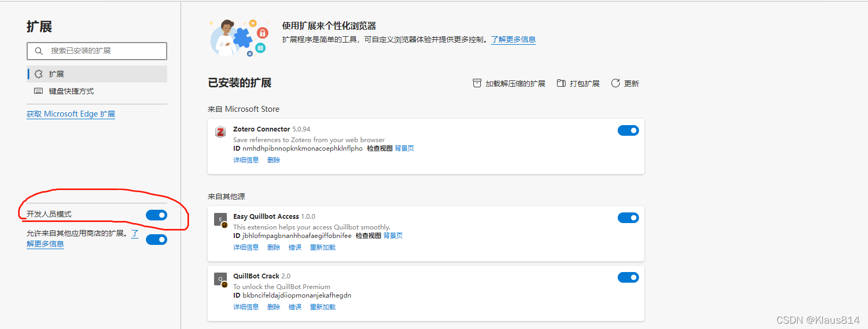Screen dimensions: 868x329
Task: Click the 来自 Microsoft Store section label
Action: point(243,109)
